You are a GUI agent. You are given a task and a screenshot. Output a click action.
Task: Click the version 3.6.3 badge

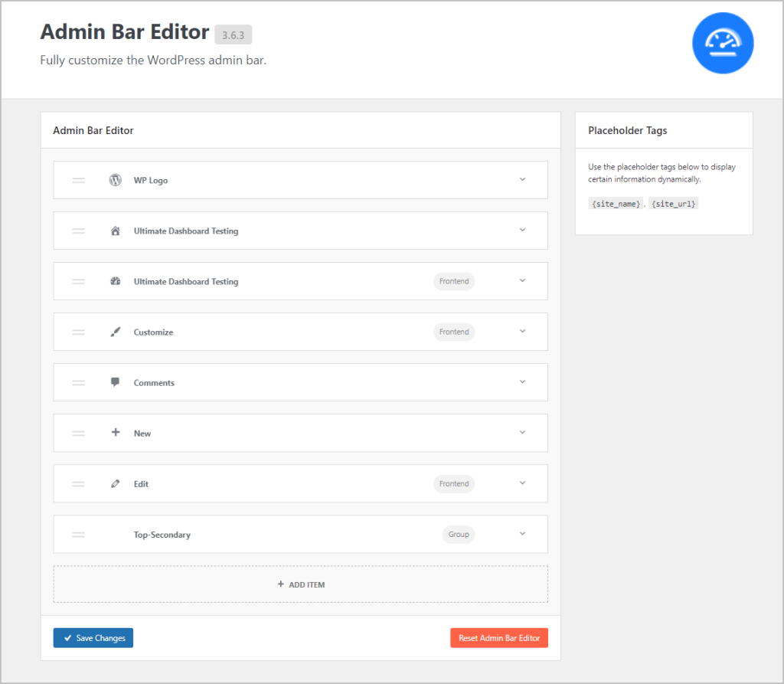[x=233, y=35]
